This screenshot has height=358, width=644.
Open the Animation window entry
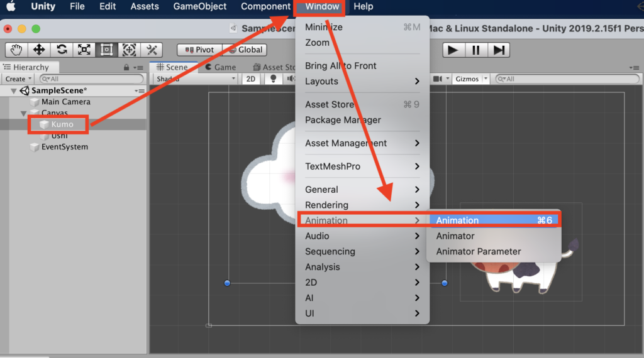pos(494,220)
